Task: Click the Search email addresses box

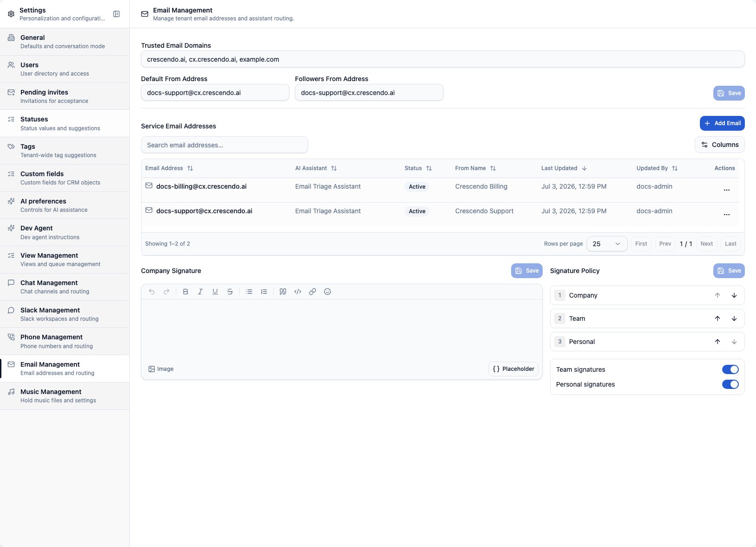Action: pyautogui.click(x=224, y=145)
